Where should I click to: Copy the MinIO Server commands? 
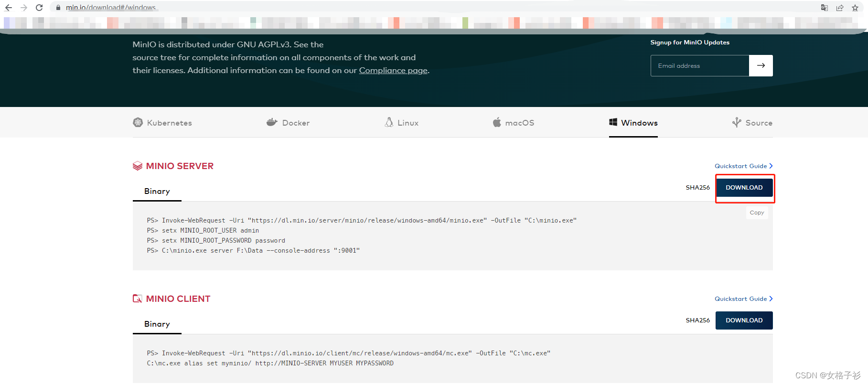(757, 213)
